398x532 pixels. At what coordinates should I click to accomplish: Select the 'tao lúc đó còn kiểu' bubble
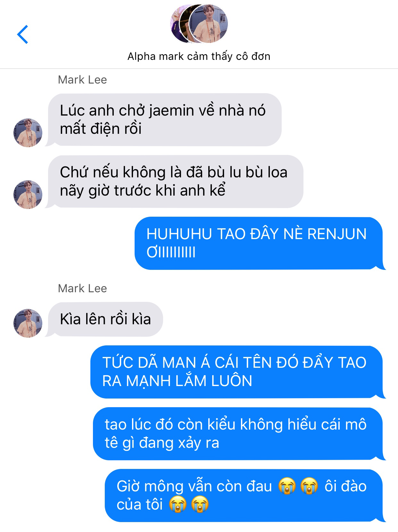coord(239,434)
